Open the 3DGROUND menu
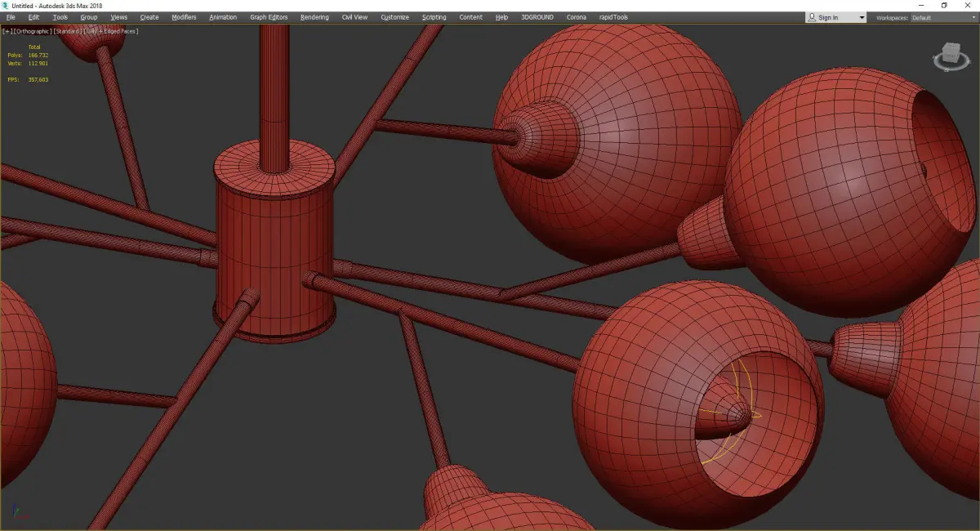 [537, 17]
